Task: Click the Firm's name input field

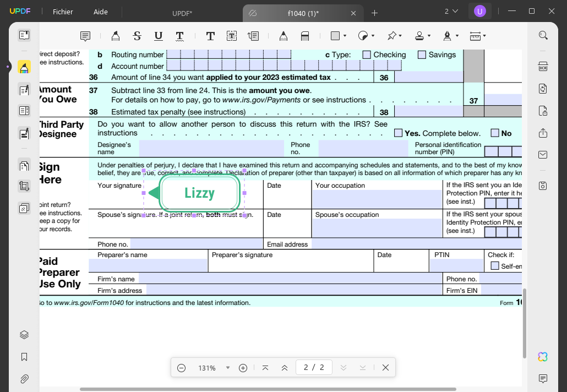Action: pyautogui.click(x=290, y=279)
